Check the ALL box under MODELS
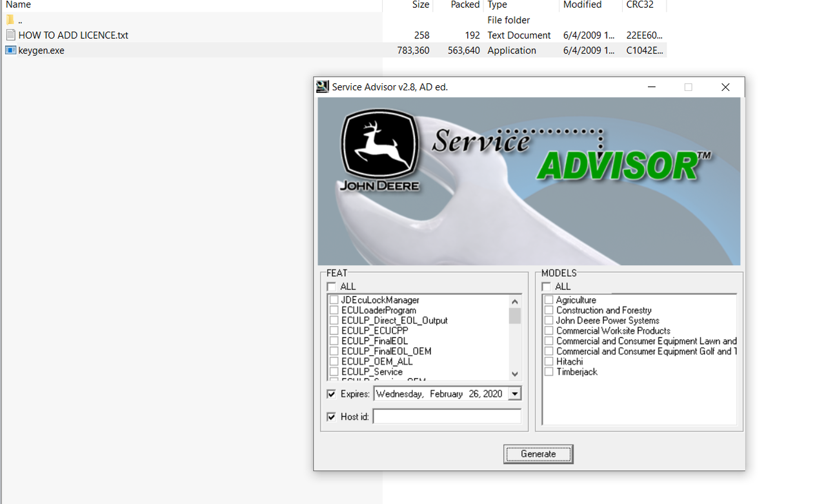This screenshot has height=504, width=826. tap(547, 287)
